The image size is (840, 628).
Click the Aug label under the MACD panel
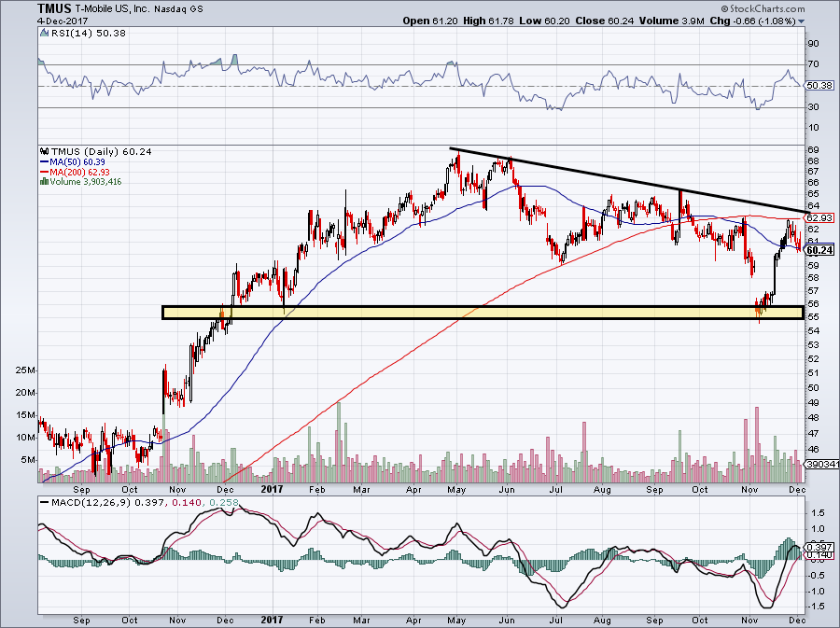tap(603, 621)
